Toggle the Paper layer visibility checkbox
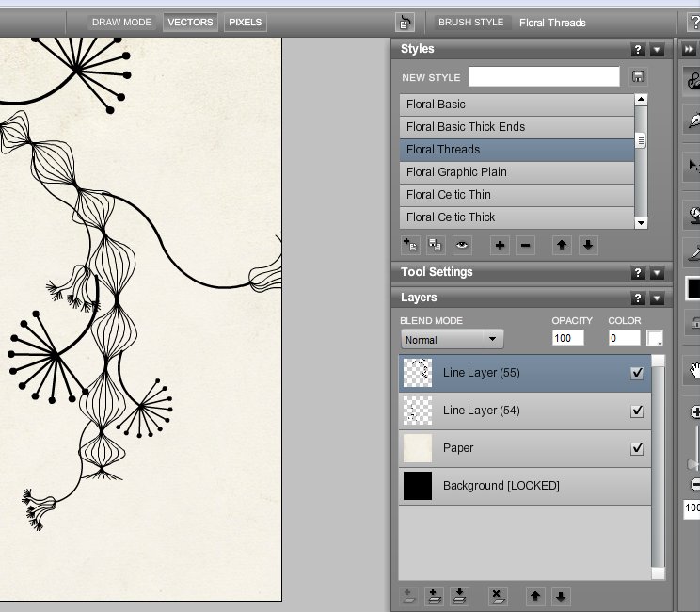700x612 pixels. [x=637, y=448]
